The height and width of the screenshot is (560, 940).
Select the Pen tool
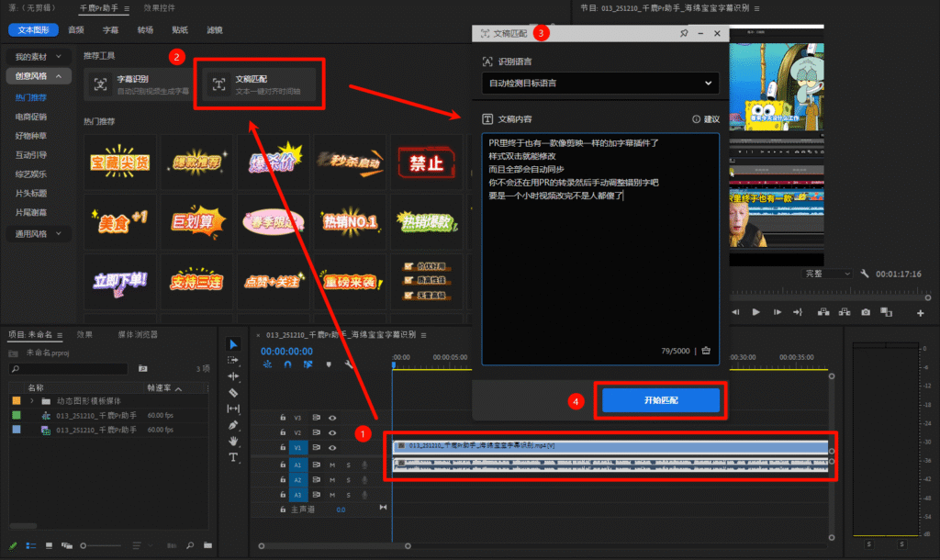pyautogui.click(x=233, y=425)
